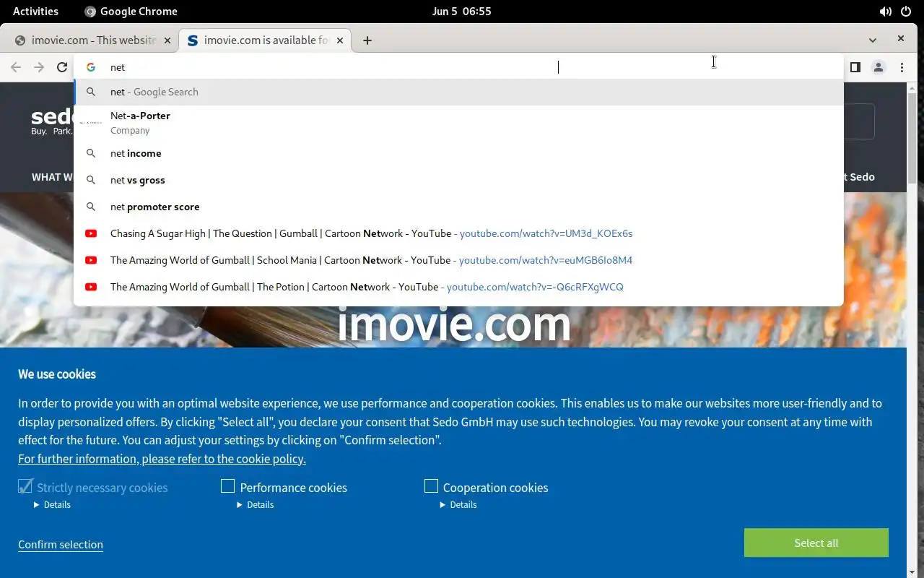Viewport: 924px width, 578px height.
Task: Open the cookie policy link
Action: (162, 459)
